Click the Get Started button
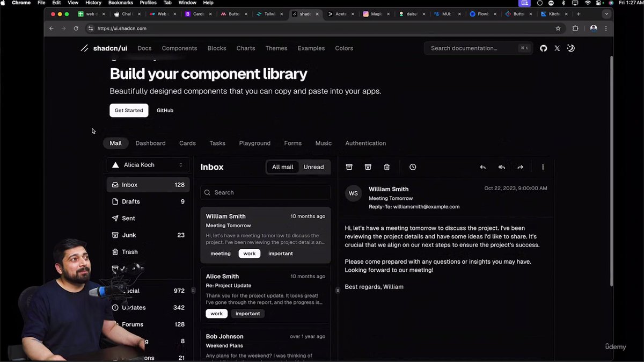The height and width of the screenshot is (362, 644). tap(129, 110)
